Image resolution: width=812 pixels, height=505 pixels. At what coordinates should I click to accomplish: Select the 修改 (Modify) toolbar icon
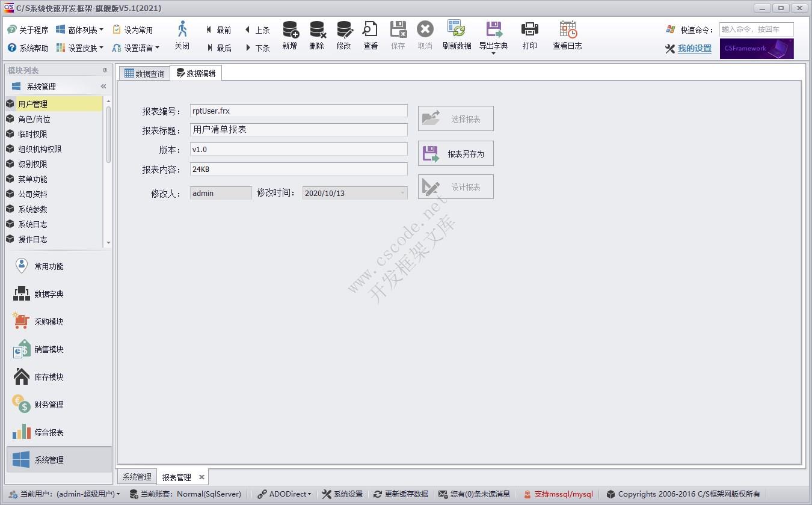click(343, 36)
